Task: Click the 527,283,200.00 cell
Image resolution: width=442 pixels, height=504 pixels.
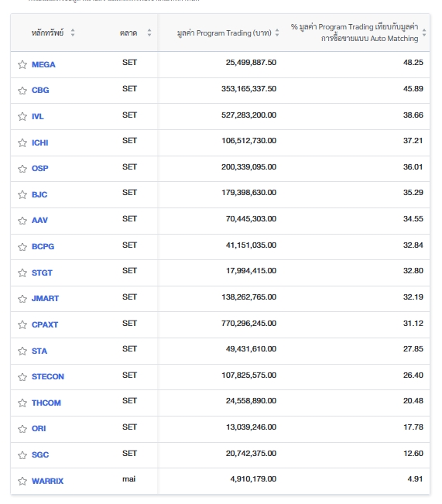Action: [x=248, y=115]
